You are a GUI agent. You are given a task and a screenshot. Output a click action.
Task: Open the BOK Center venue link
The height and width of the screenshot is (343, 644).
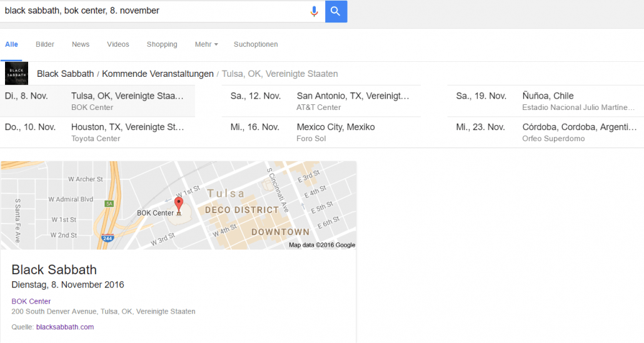[x=31, y=301]
